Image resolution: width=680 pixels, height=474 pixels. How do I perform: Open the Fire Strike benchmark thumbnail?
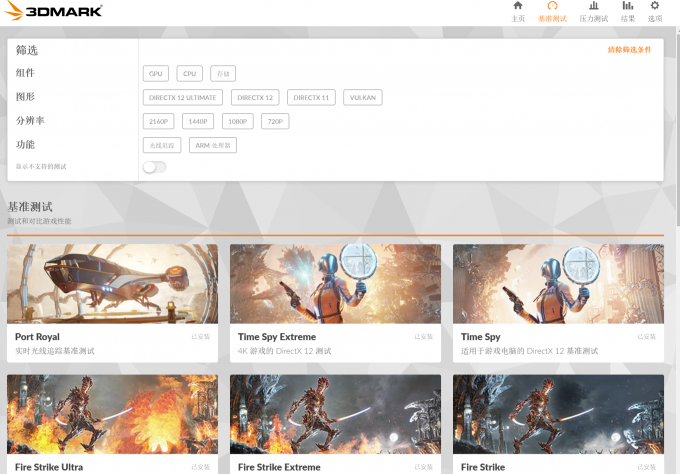point(558,414)
